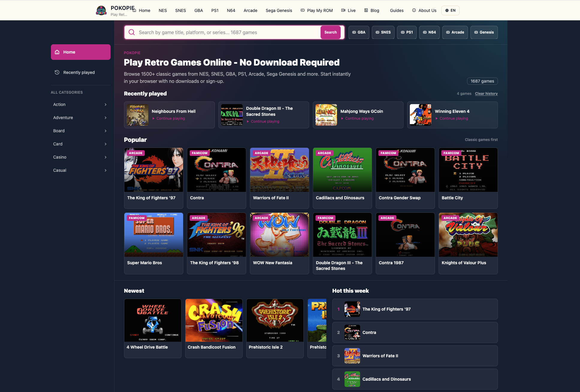Viewport: 580px width, 392px height.
Task: Open NES in the top navigation
Action: (x=163, y=10)
